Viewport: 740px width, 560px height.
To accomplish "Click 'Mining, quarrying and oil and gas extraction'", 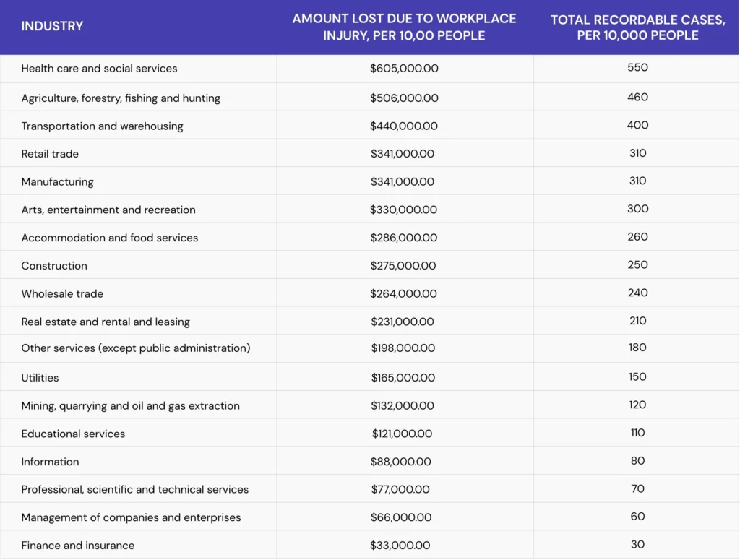I will click(130, 406).
